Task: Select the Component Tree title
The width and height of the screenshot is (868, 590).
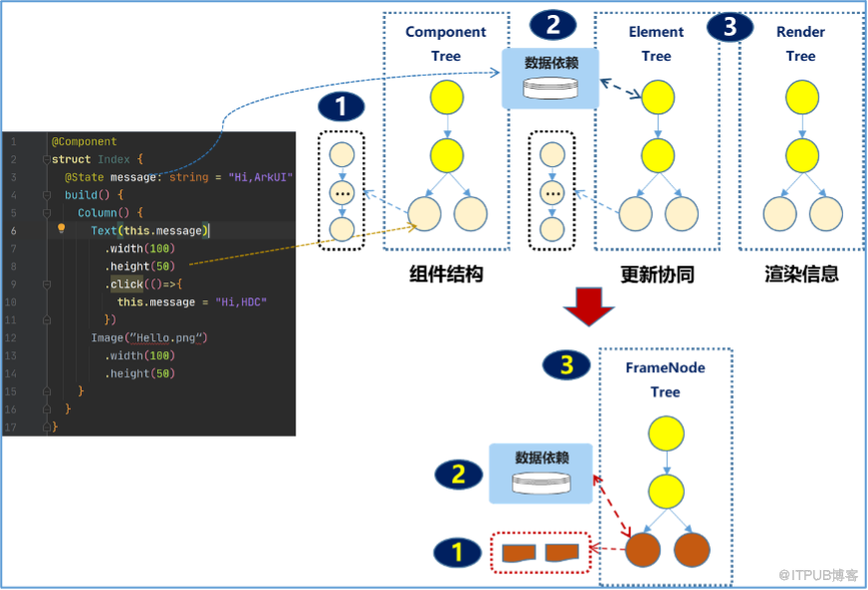Action: pyautogui.click(x=446, y=44)
